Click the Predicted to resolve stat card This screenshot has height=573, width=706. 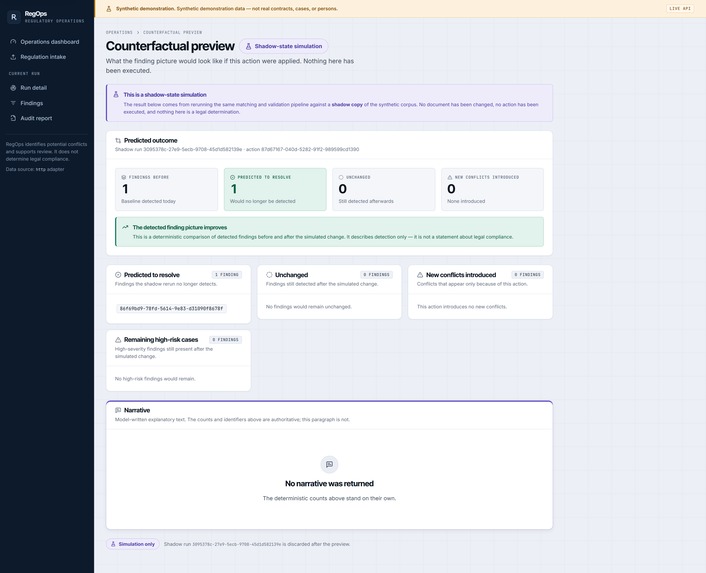point(275,189)
